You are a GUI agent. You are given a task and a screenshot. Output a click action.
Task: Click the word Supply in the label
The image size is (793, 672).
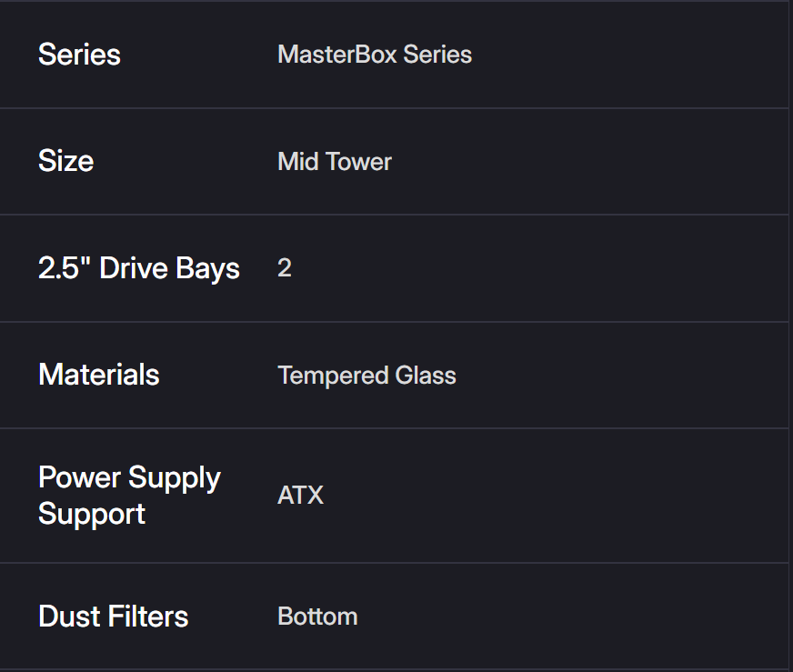[x=175, y=478]
